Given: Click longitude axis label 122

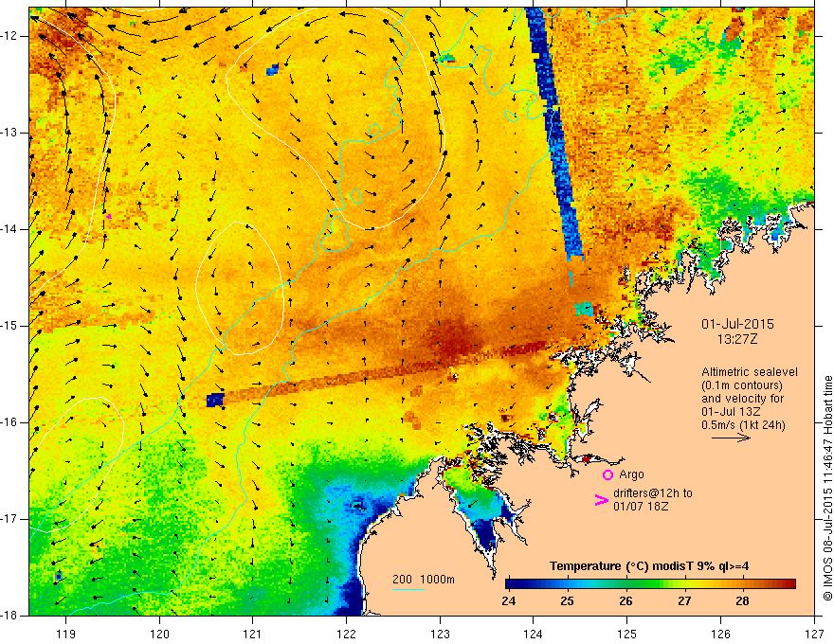Looking at the screenshot, I should coord(346,634).
